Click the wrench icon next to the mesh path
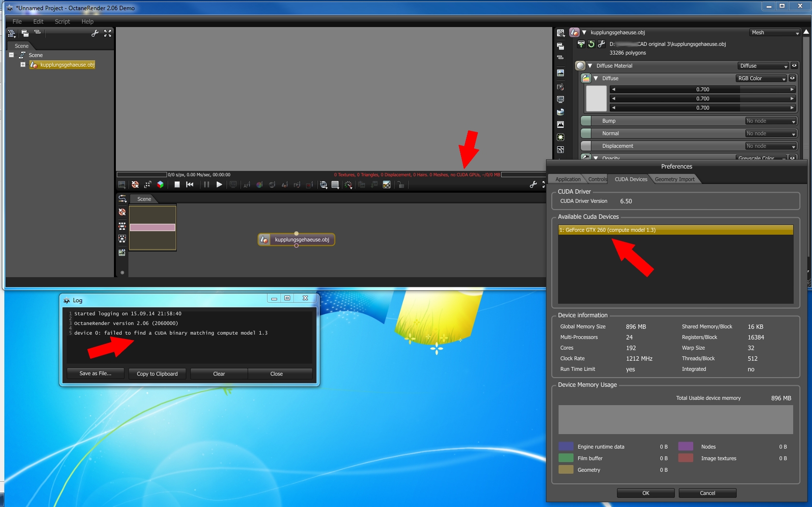This screenshot has width=812, height=507. (602, 44)
